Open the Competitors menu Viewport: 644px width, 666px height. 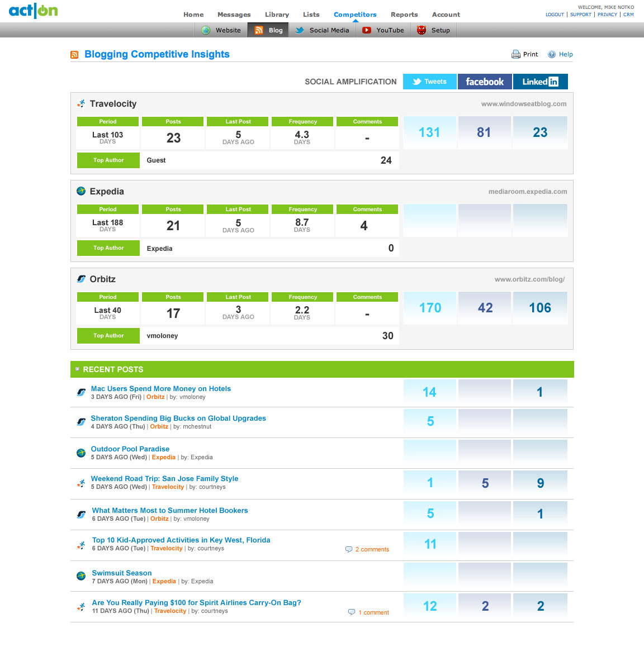click(x=355, y=15)
